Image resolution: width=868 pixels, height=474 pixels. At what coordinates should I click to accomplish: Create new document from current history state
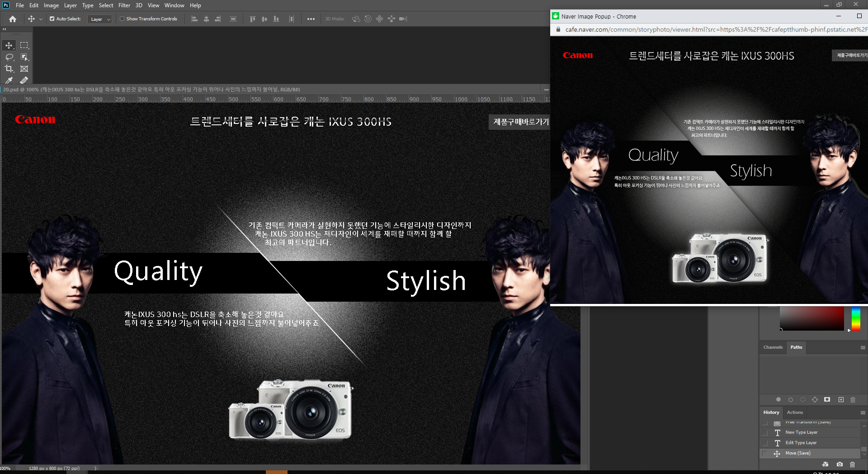pos(826,465)
